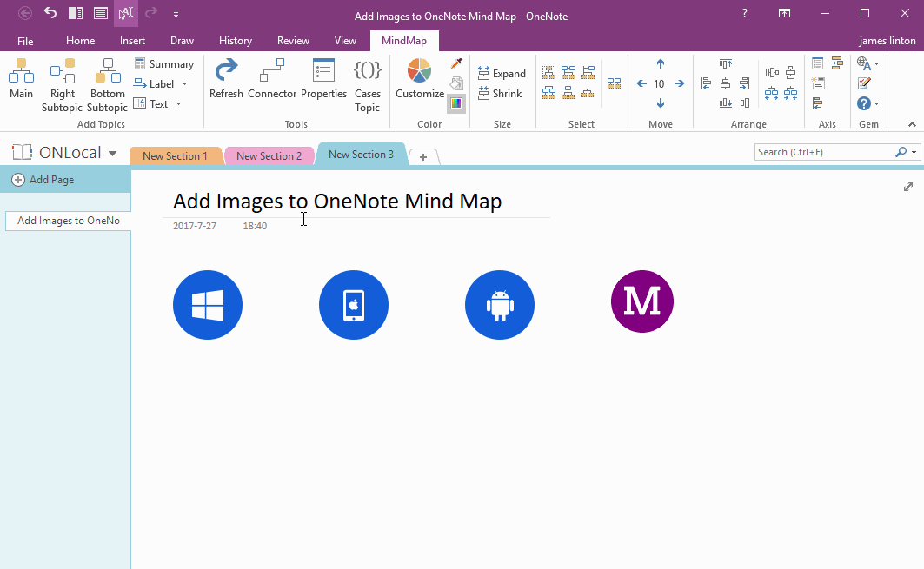Viewport: 924px width, 569px height.
Task: Pick a color with the eyedropper
Action: (456, 63)
